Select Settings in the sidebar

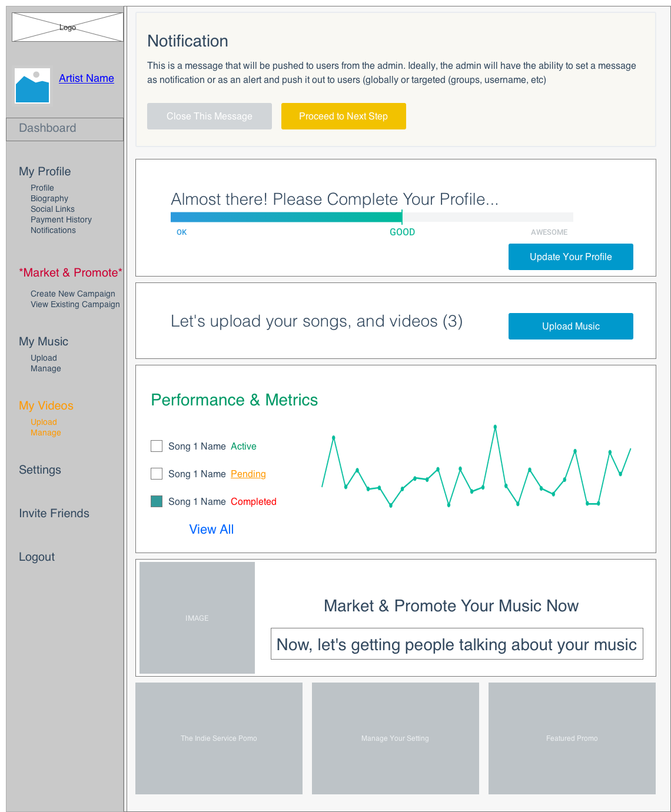tap(40, 470)
